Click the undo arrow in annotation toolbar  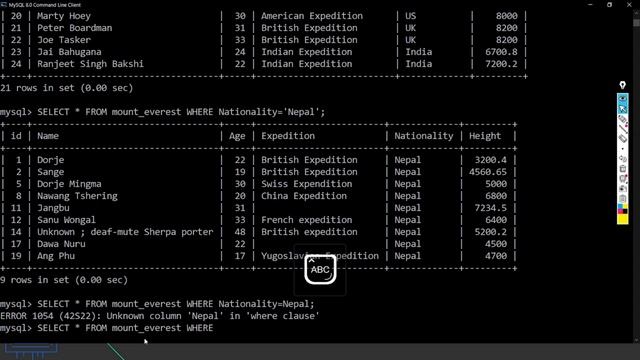coord(622,159)
